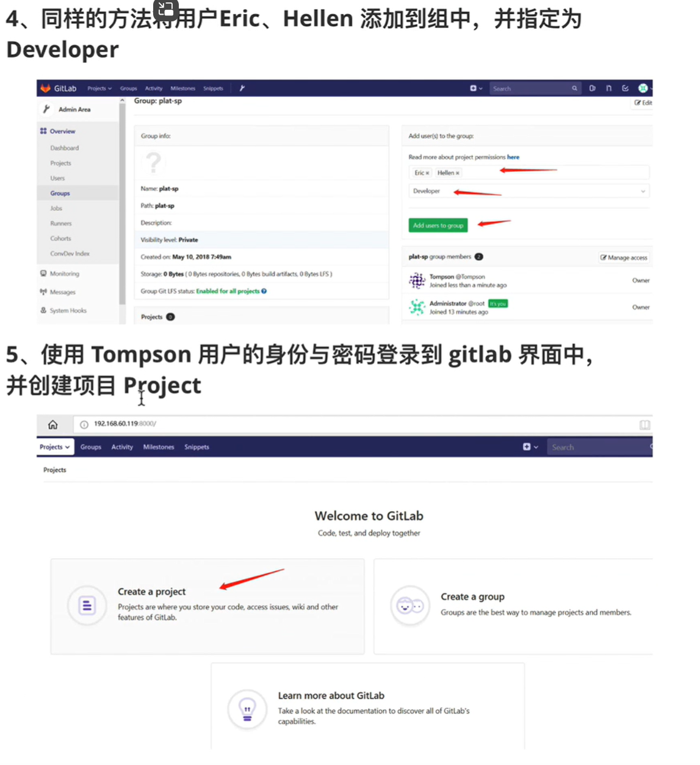Click Administrator's avatar in group members
The width and height of the screenshot is (700, 765).
pyautogui.click(x=417, y=307)
